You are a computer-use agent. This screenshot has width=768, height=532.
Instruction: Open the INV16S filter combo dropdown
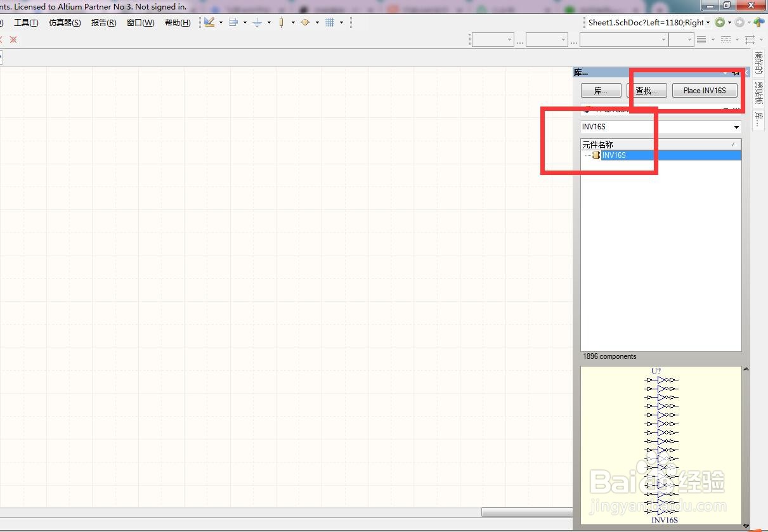click(x=736, y=127)
